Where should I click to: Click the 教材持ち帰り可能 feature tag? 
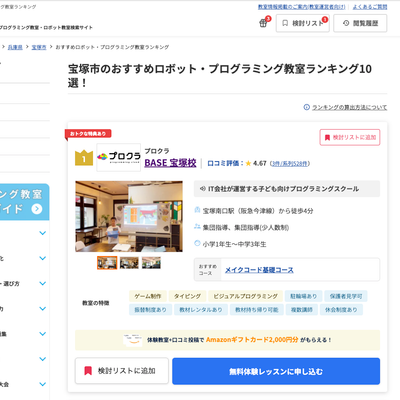tap(257, 310)
